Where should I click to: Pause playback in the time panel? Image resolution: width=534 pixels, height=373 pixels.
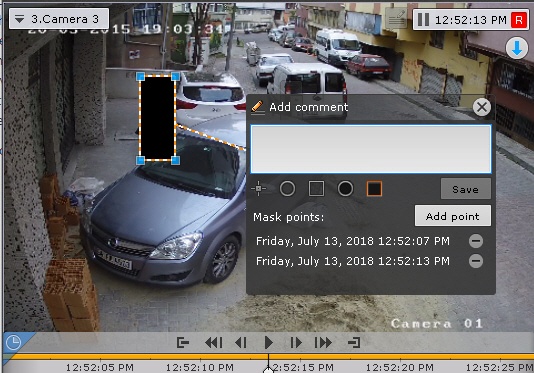(x=423, y=20)
